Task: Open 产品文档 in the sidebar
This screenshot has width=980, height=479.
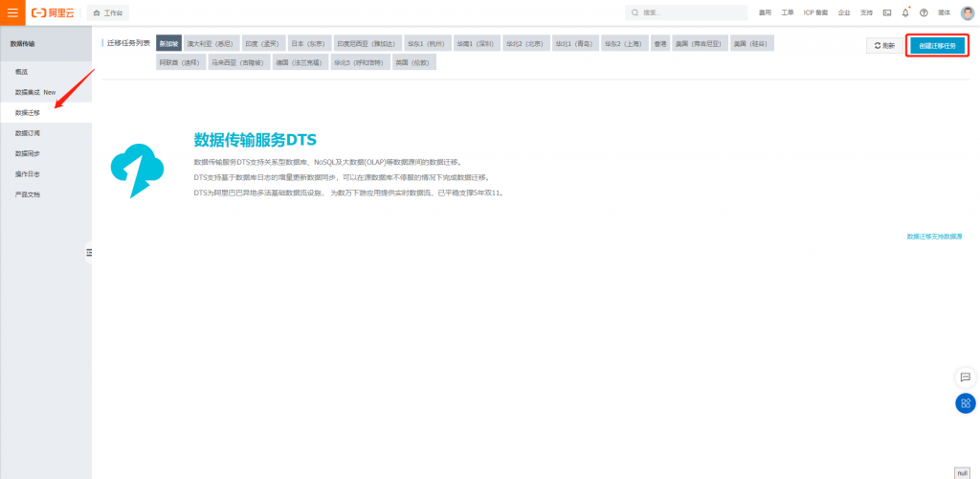Action: (x=46, y=194)
